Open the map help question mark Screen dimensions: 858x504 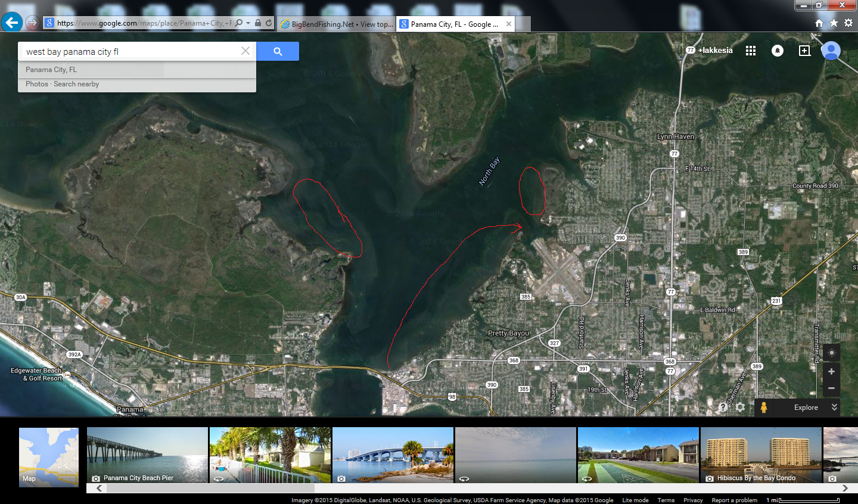coord(723,407)
